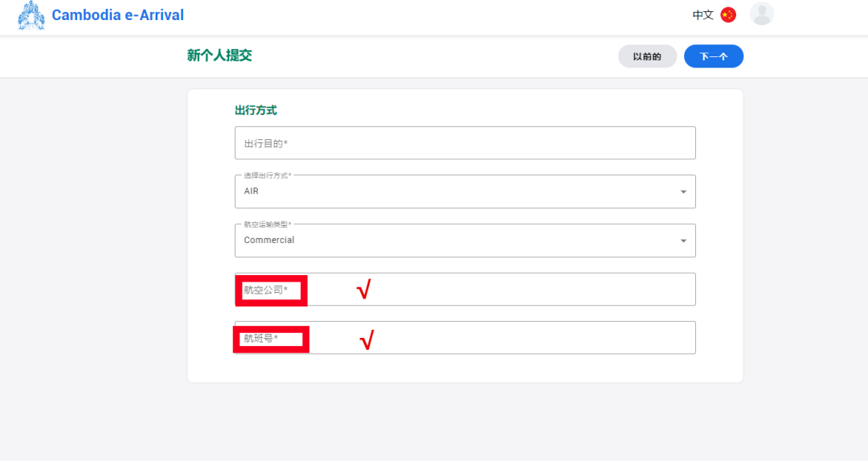Go back with the 以前的 button
This screenshot has height=461, width=868.
click(647, 56)
